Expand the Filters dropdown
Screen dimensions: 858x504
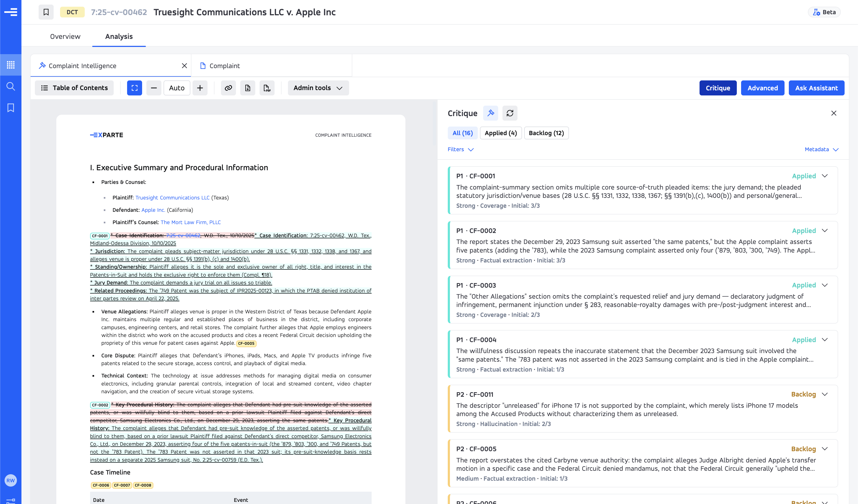pyautogui.click(x=460, y=149)
